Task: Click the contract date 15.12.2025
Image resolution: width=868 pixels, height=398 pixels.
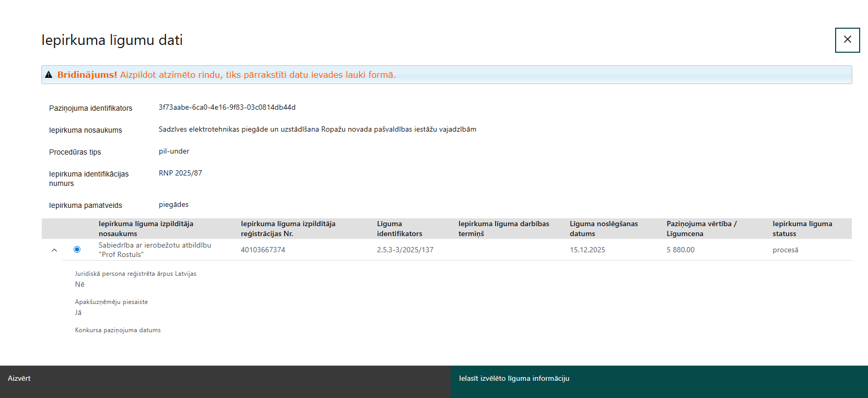Action: tap(588, 250)
